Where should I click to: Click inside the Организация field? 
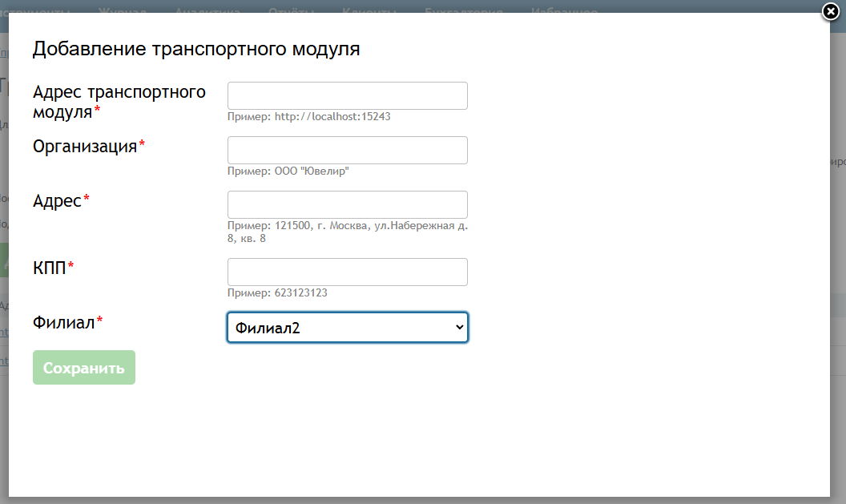(347, 150)
